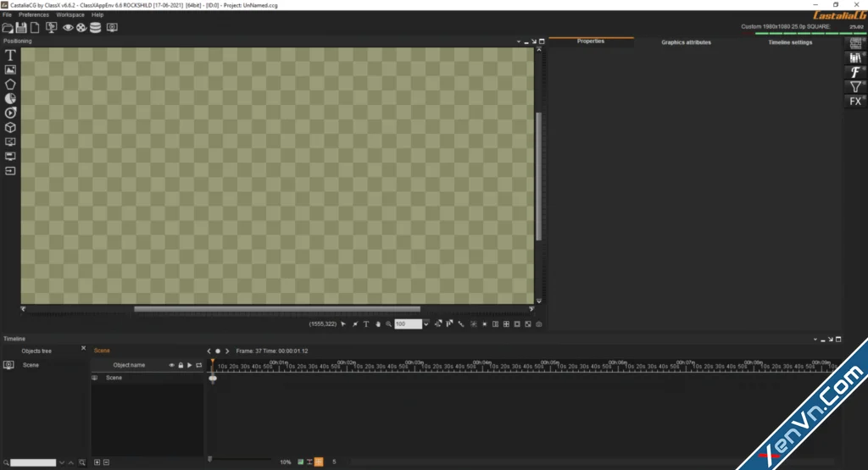868x470 pixels.
Task: Open the library books panel icon
Action: (x=855, y=58)
